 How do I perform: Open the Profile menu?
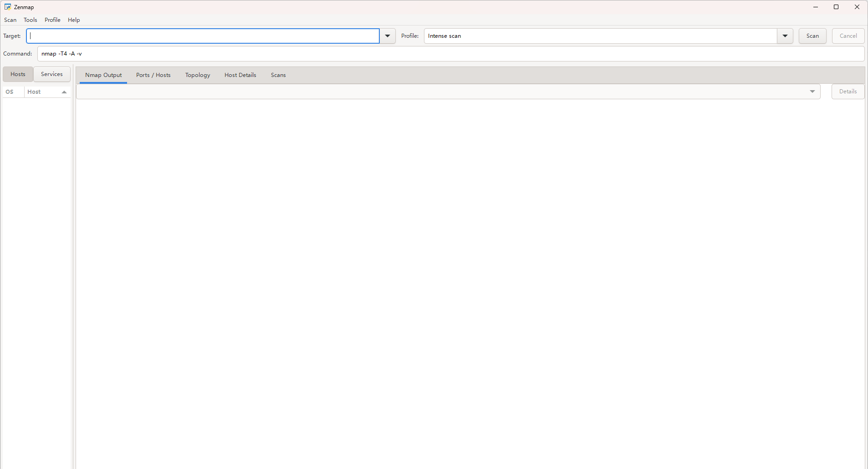coord(52,20)
